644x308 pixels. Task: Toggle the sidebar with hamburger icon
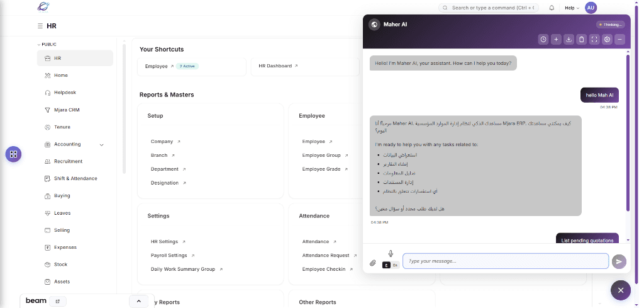tap(40, 26)
